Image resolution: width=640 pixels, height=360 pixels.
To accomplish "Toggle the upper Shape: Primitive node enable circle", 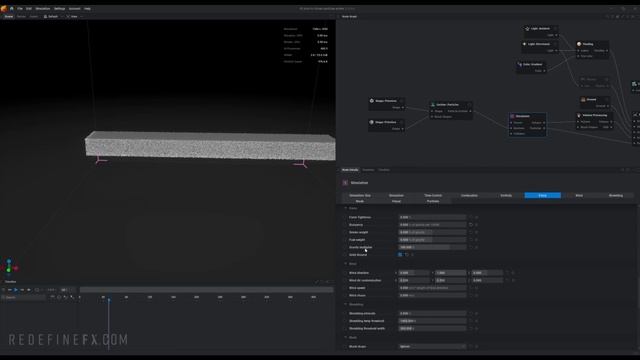I will pos(402,101).
